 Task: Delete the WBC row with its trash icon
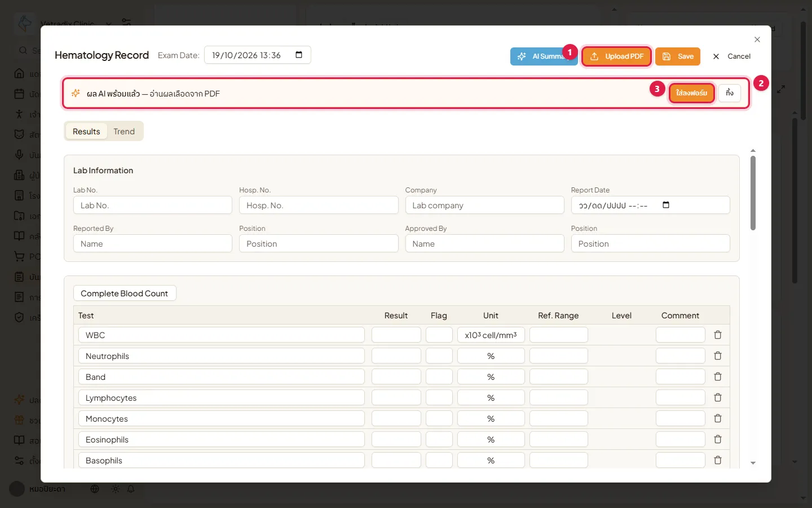click(x=718, y=335)
